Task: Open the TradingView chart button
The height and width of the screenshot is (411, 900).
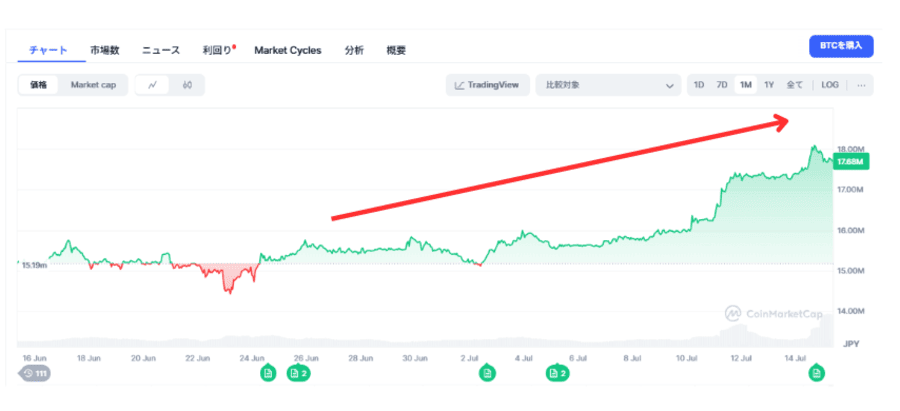Action: (487, 85)
